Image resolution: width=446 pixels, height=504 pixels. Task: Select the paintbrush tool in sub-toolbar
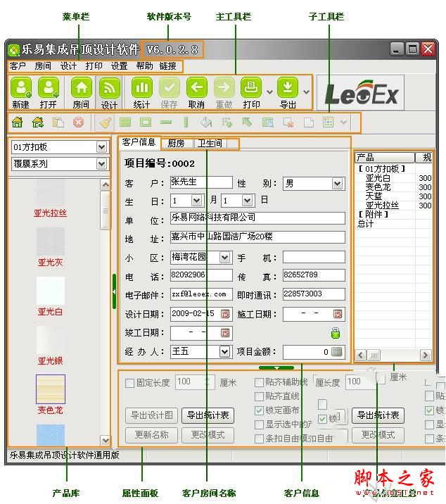106,122
